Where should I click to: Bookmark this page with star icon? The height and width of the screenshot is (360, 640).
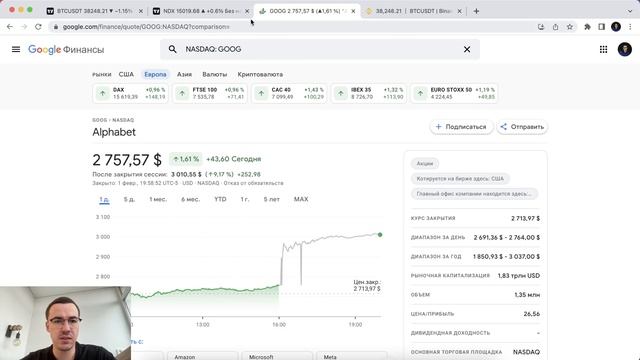[569, 27]
